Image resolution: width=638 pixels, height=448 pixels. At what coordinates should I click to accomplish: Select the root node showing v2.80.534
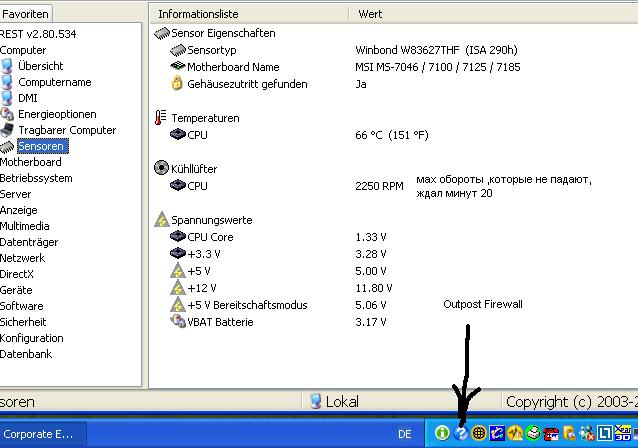pos(38,34)
